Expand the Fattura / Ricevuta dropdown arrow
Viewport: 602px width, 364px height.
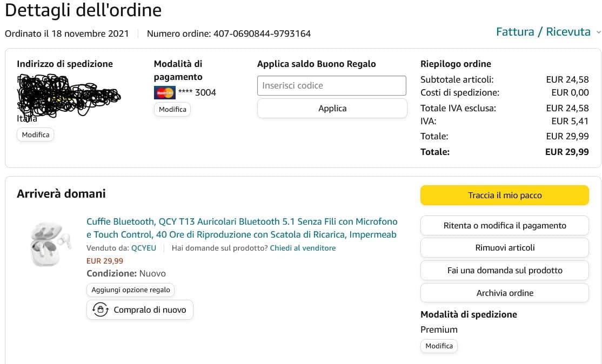coord(598,32)
